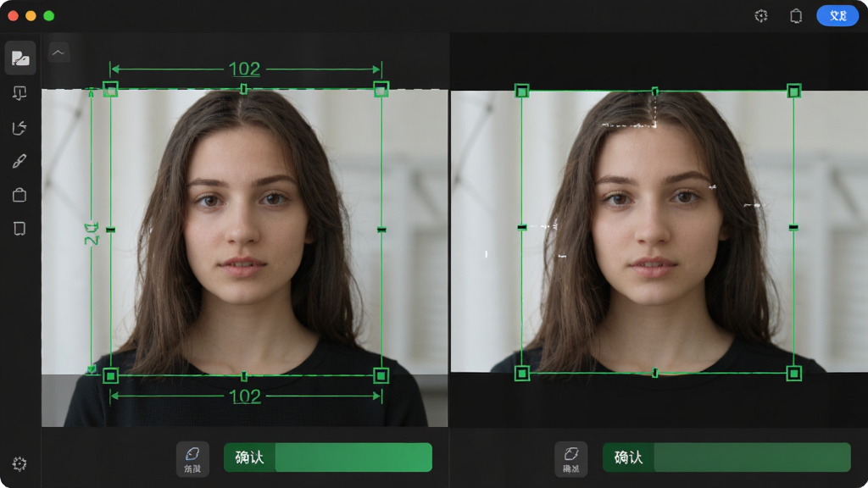This screenshot has width=868, height=488.
Task: Open settings gear at sidebar bottom
Action: click(19, 463)
